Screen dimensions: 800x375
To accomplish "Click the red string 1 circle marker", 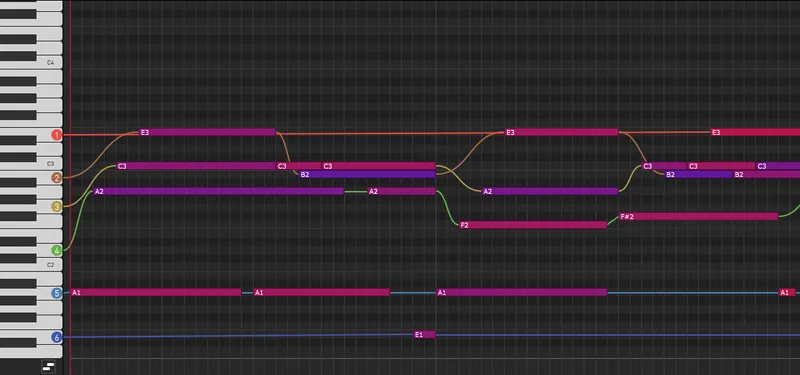I will coord(57,135).
